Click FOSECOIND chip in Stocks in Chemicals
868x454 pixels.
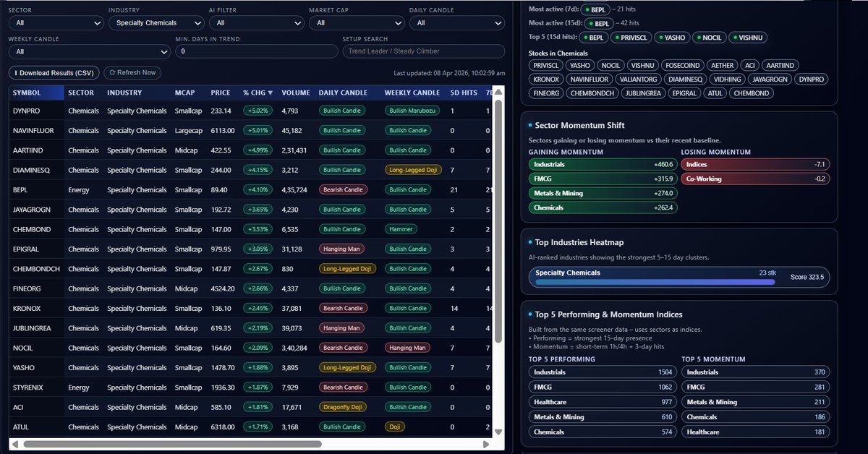pos(682,65)
